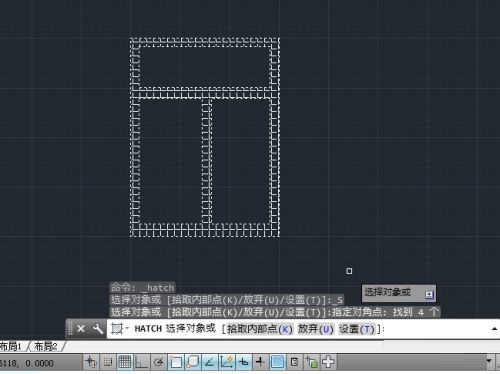
Task: Choose 设置(T) option in command line
Action: click(357, 329)
